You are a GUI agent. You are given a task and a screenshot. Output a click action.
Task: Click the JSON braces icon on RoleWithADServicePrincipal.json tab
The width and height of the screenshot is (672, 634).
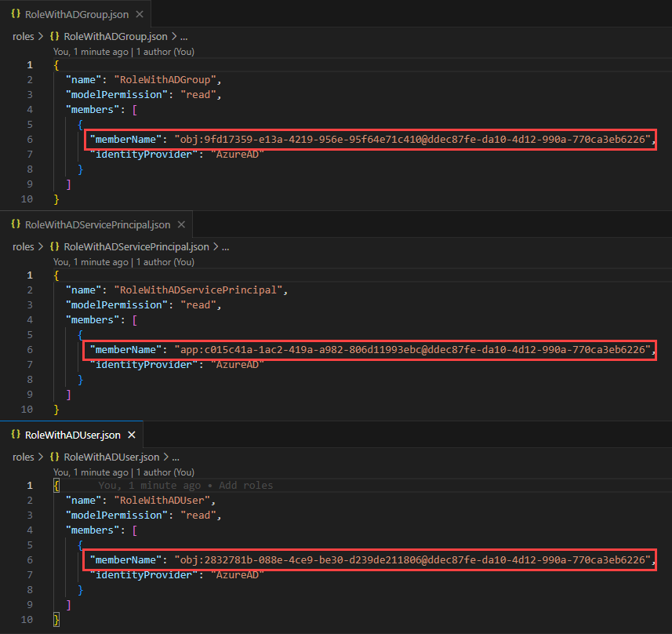[x=16, y=224]
